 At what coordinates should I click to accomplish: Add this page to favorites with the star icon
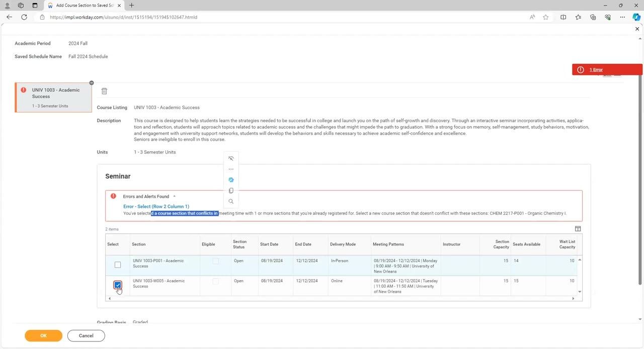point(546,17)
